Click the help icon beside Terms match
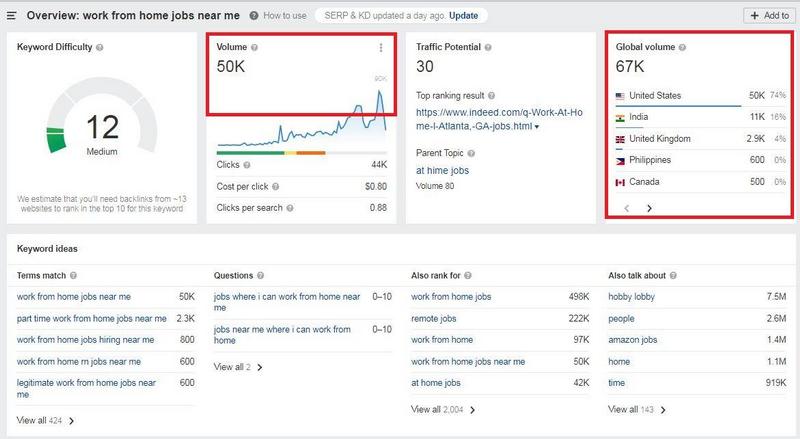Viewport: 800px width, 439px height. pyautogui.click(x=74, y=274)
